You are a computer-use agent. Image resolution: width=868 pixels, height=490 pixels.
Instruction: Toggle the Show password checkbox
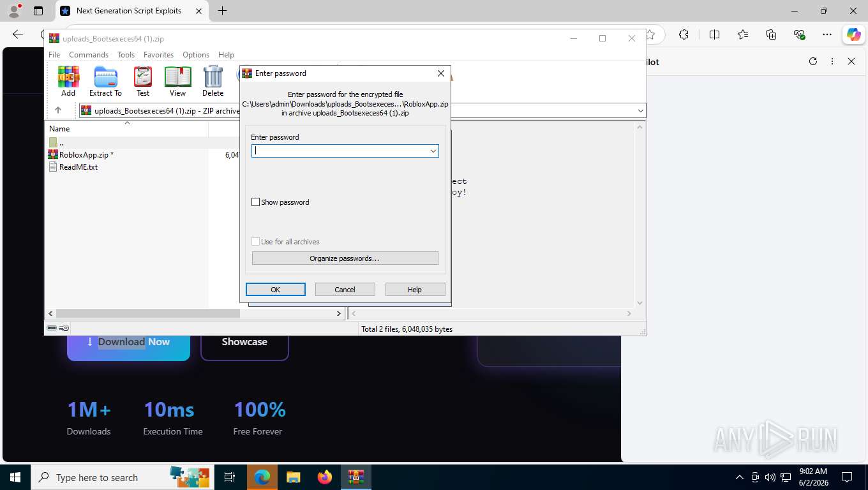point(256,202)
